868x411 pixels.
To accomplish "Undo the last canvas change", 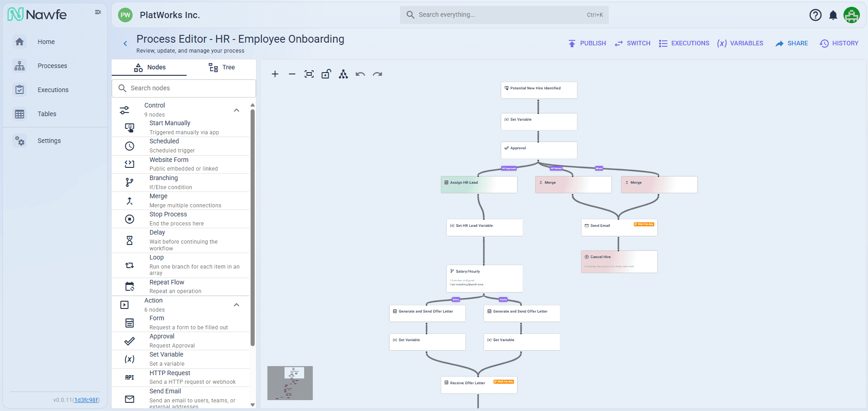I will click(x=360, y=74).
